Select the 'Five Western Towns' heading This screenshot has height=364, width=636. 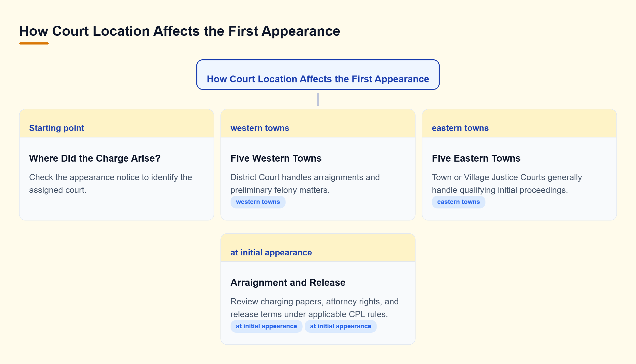[276, 158]
